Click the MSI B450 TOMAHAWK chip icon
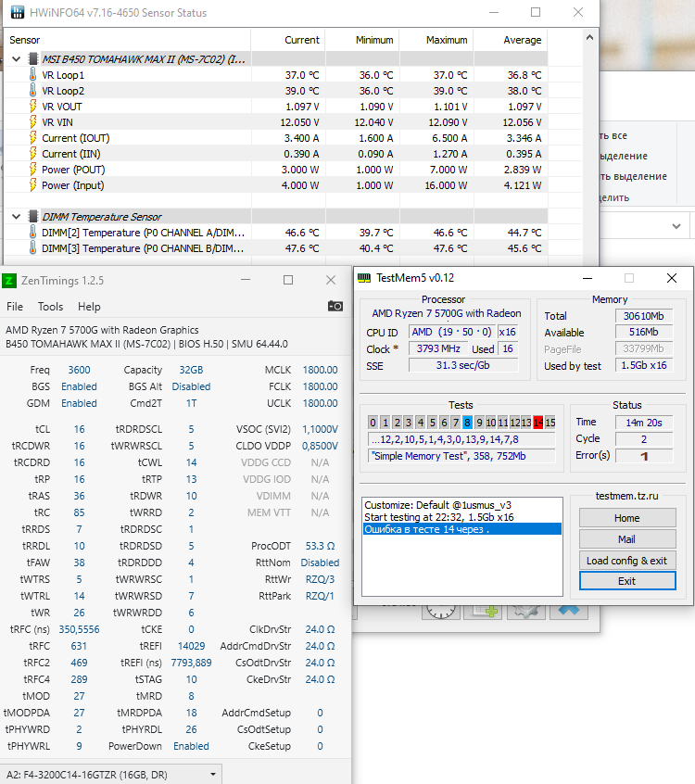Viewport: 695px width, 784px height. [33, 59]
